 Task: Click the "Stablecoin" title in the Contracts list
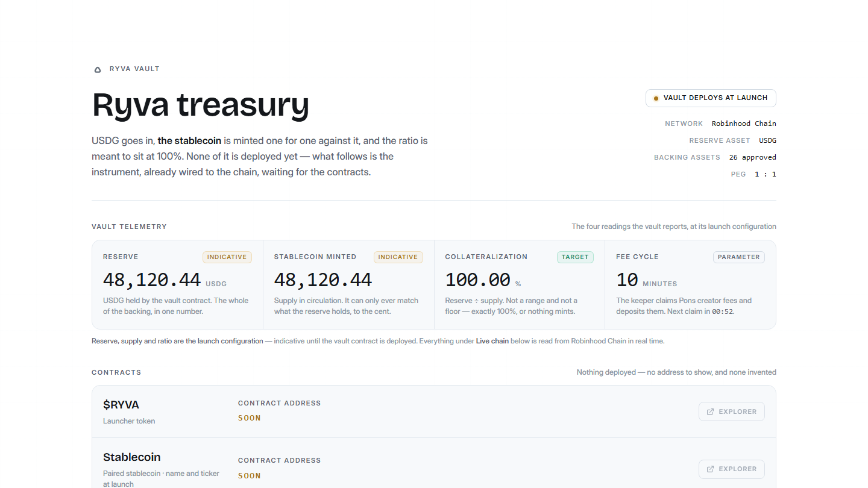pyautogui.click(x=132, y=457)
